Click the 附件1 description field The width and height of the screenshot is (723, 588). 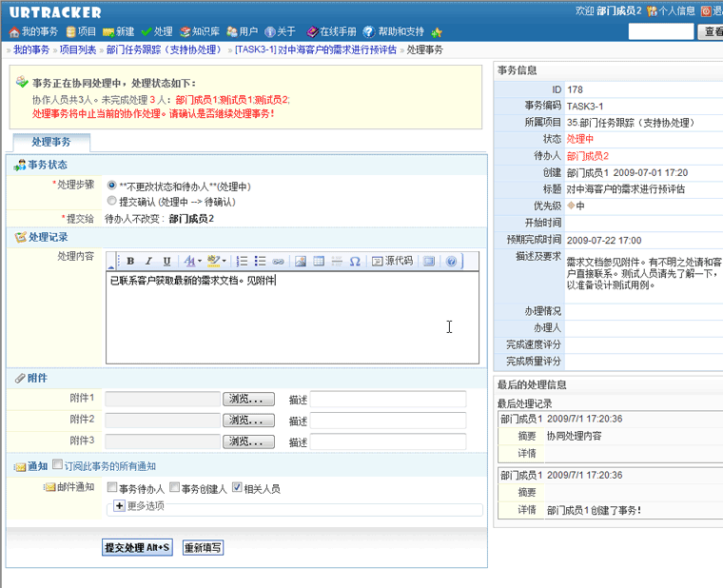pos(388,399)
